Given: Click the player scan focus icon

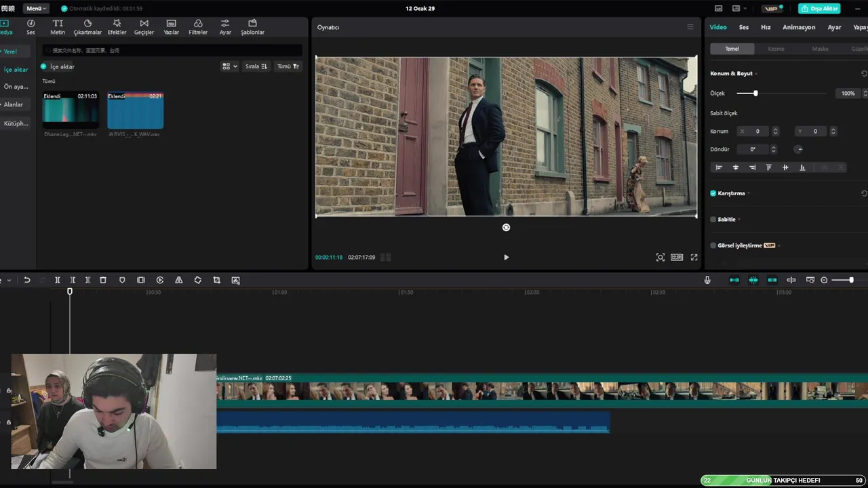Looking at the screenshot, I should [660, 258].
